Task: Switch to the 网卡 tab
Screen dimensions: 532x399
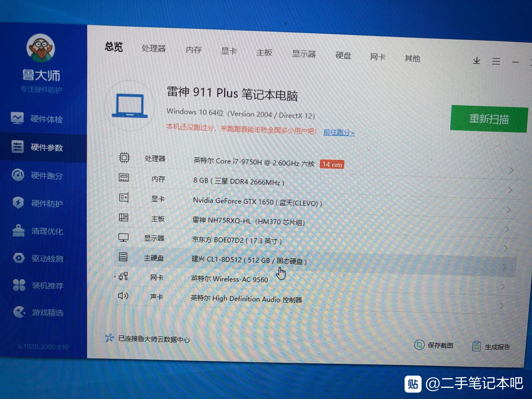Action: pos(378,57)
